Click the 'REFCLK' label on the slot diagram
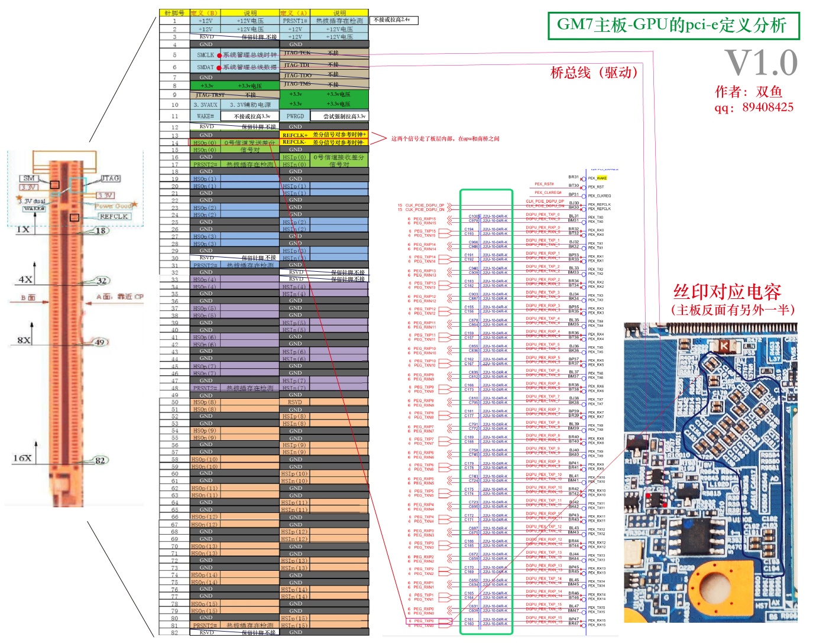Image resolution: width=813 pixels, height=644 pixels. (114, 216)
